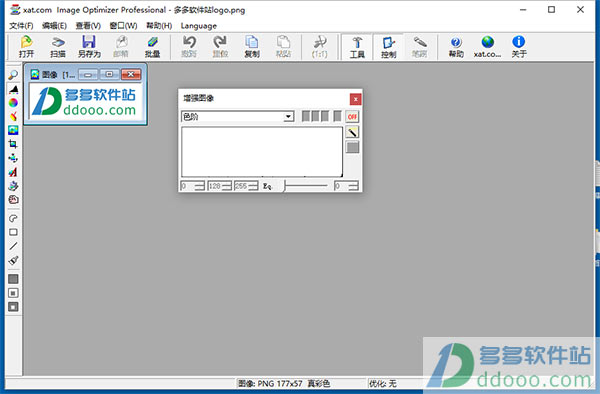
Task: Expand the 色阶 dropdown list
Action: (288, 117)
